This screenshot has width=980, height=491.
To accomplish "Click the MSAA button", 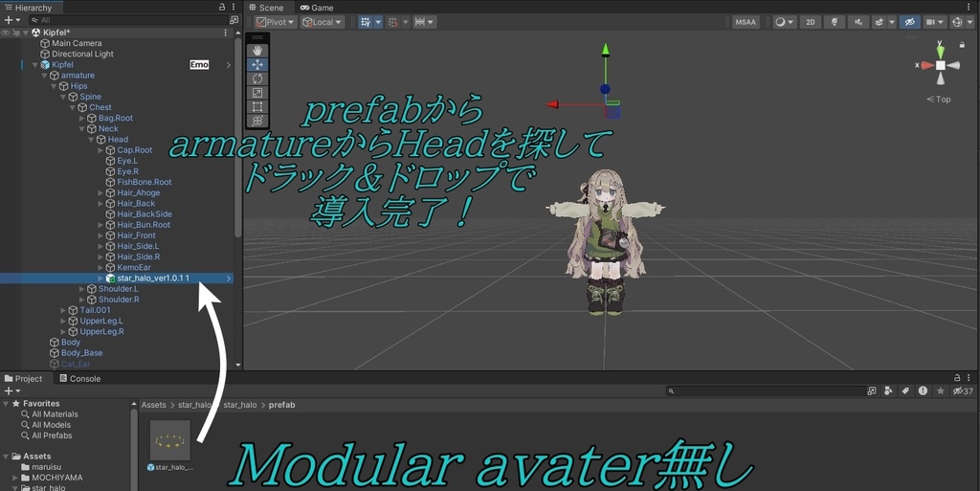I will 746,22.
